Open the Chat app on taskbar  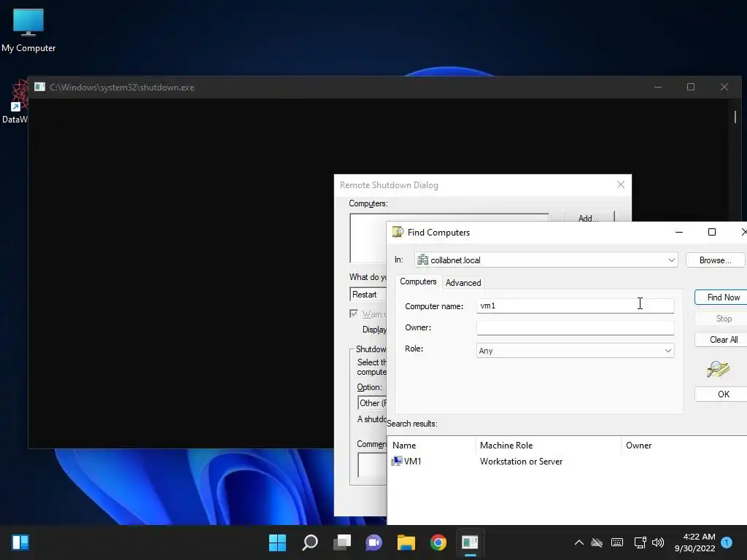pos(374,542)
